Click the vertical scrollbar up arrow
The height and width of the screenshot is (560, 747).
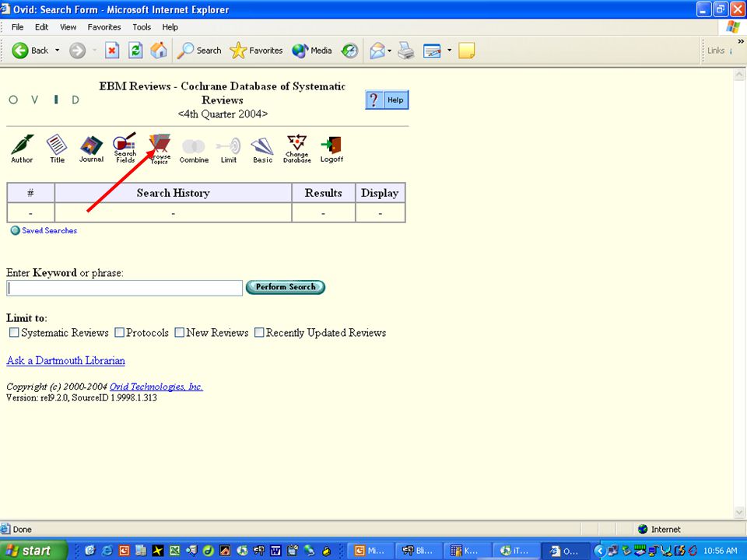(739, 74)
